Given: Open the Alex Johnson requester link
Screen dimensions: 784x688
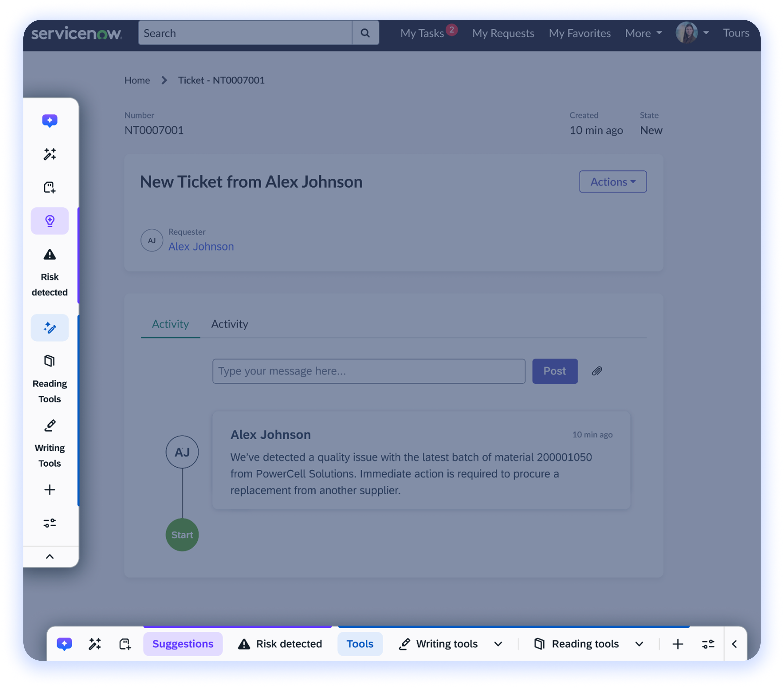Looking at the screenshot, I should click(x=201, y=246).
